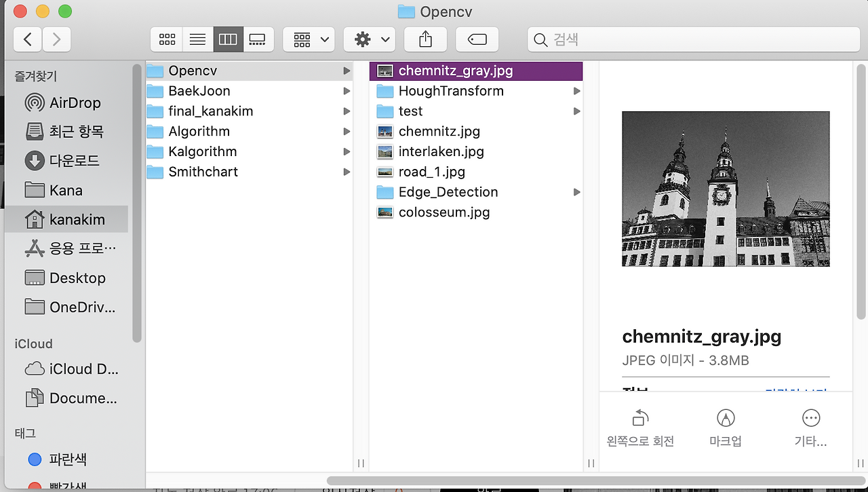Switch to icon view in the toolbar
The image size is (868, 492).
[x=166, y=39]
